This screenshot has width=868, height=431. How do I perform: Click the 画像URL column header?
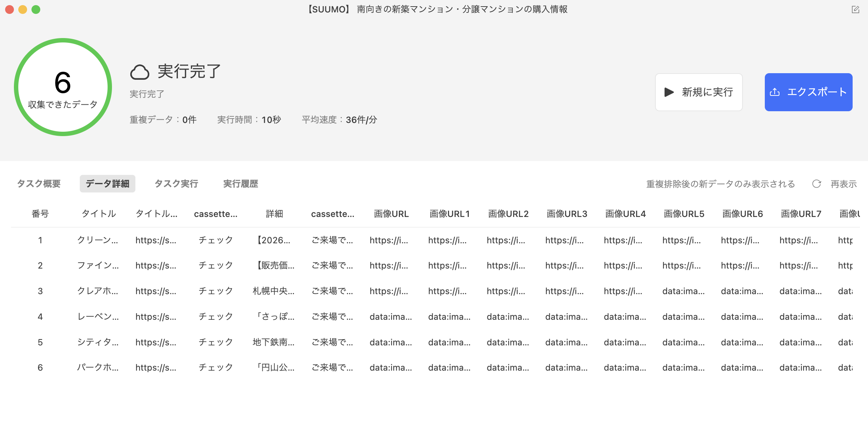point(391,214)
